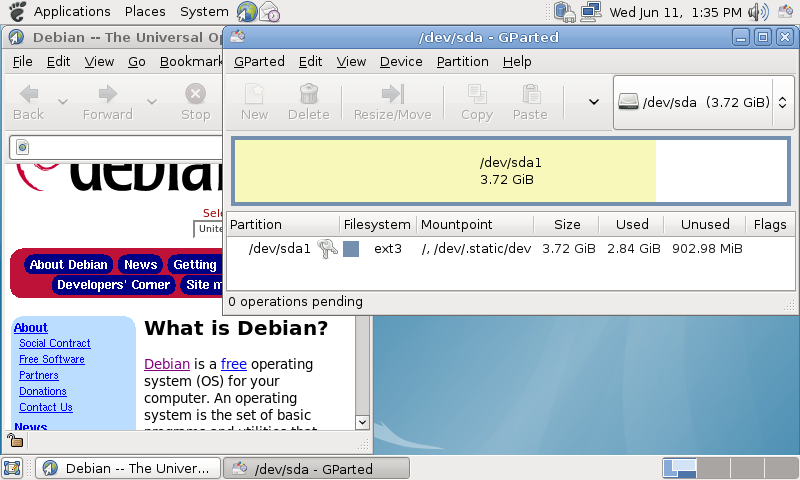Click the browser Forward arrow icon
This screenshot has height=480, width=800.
[x=108, y=94]
